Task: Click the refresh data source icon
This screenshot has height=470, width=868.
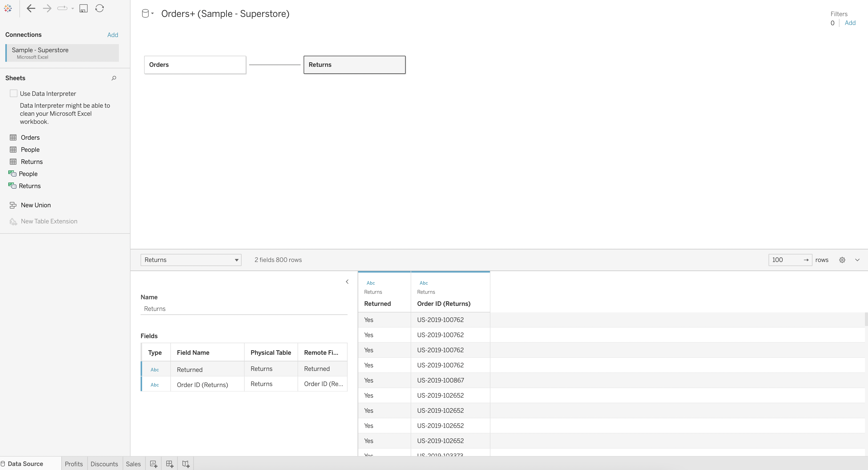Action: click(x=99, y=8)
